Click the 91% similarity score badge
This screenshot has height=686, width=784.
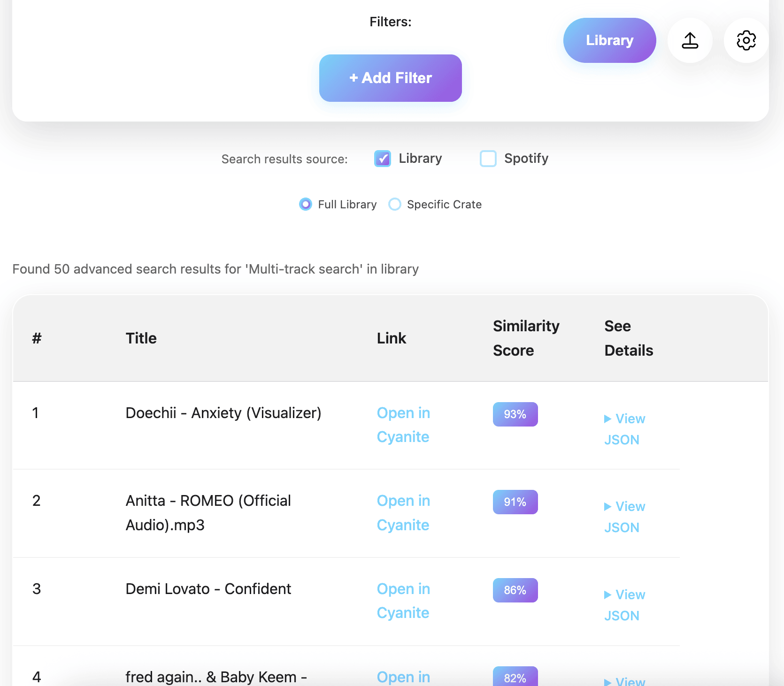pyautogui.click(x=515, y=502)
